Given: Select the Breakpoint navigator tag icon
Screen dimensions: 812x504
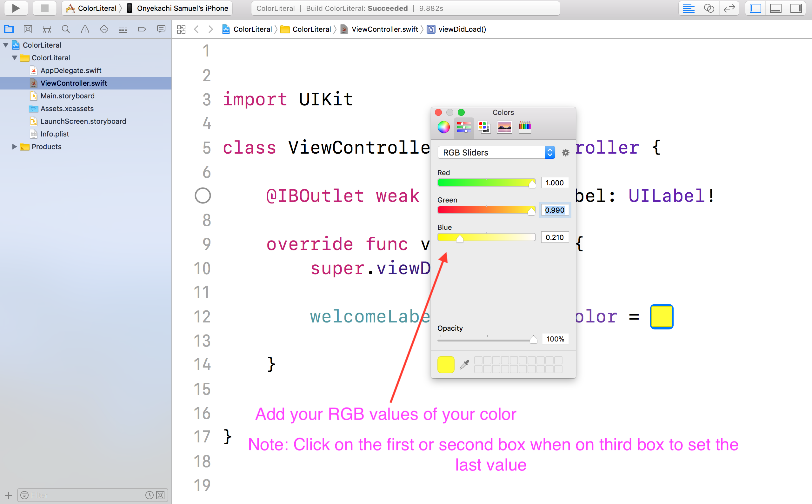Looking at the screenshot, I should [x=142, y=29].
